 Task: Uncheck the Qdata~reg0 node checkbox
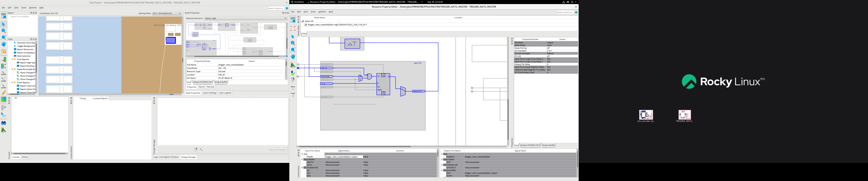coord(306,25)
